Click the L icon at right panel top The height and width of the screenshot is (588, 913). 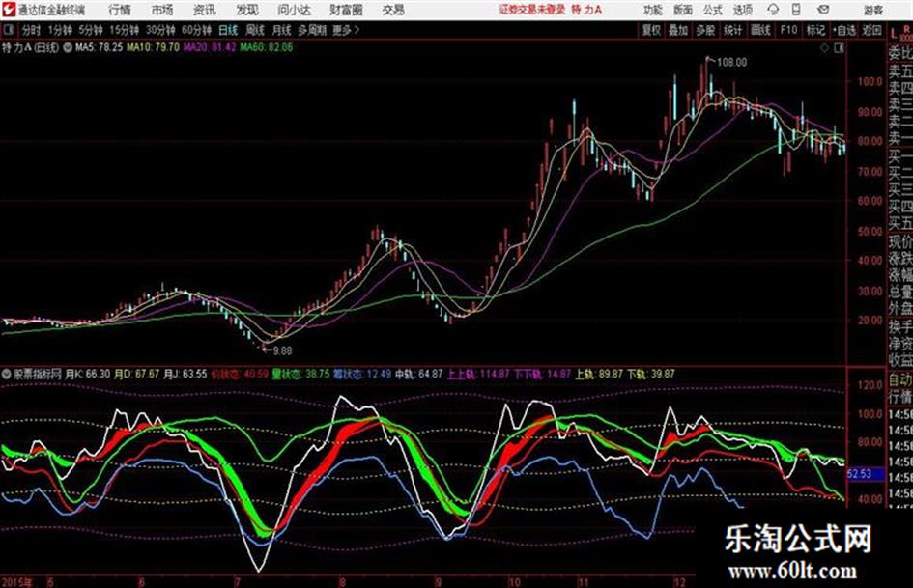[893, 33]
